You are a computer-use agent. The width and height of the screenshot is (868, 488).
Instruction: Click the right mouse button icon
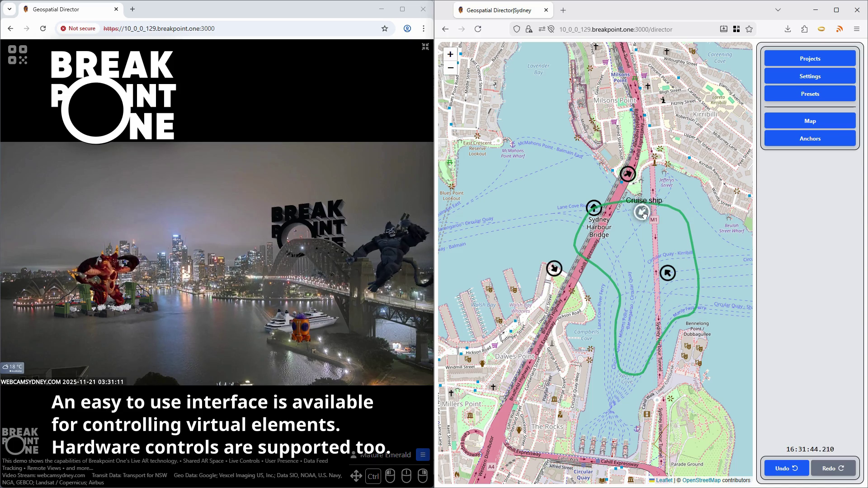pyautogui.click(x=422, y=476)
